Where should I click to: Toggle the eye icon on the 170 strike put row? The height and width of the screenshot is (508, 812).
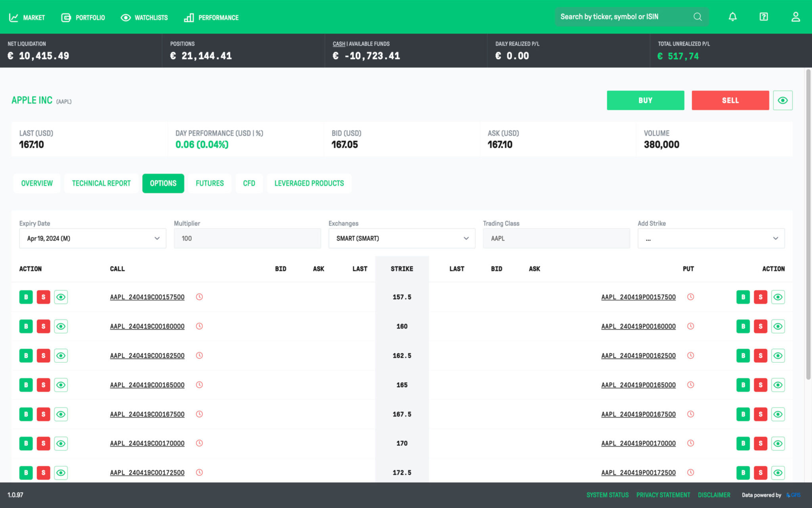tap(778, 443)
